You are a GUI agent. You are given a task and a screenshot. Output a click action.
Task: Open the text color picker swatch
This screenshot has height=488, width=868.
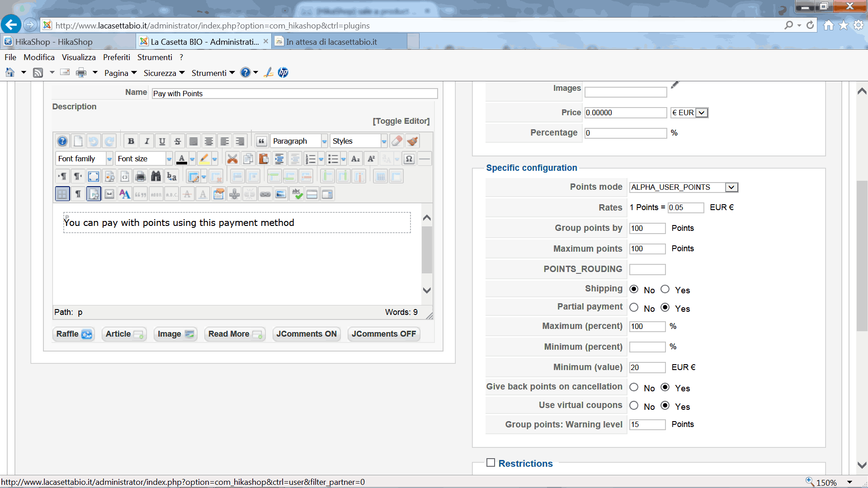click(x=182, y=159)
